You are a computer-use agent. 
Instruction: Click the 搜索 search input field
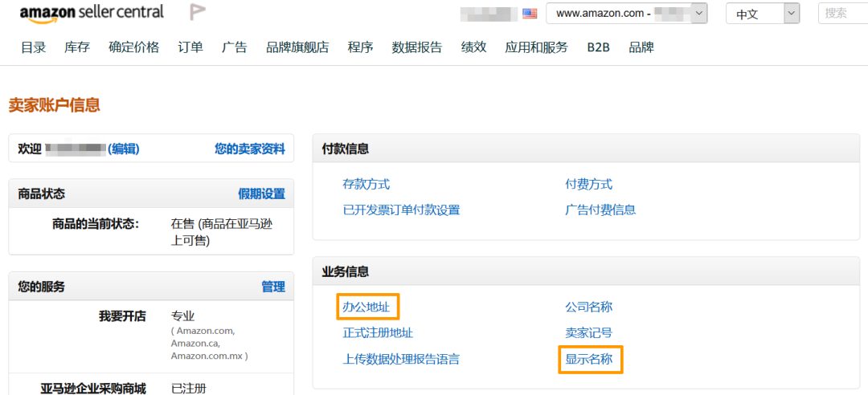tap(843, 14)
